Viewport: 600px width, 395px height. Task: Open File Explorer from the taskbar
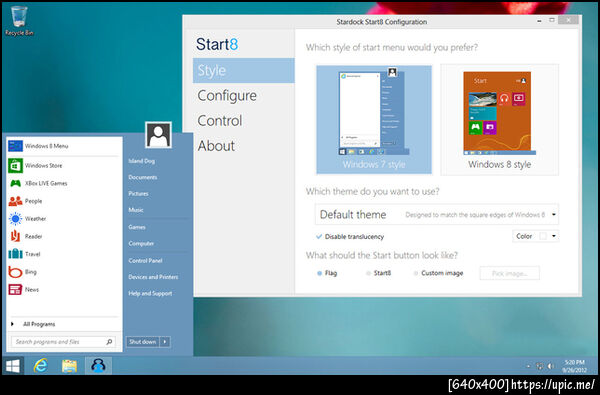[69, 366]
